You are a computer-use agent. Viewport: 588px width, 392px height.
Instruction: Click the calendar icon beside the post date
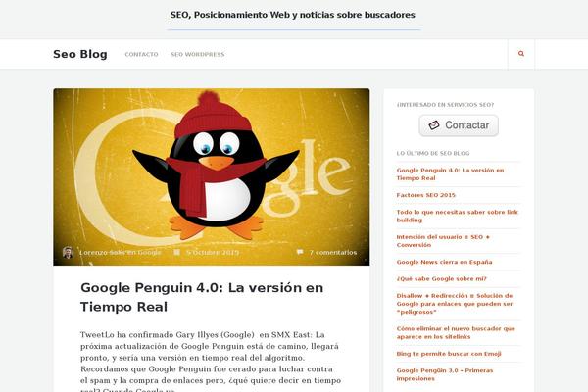click(177, 252)
